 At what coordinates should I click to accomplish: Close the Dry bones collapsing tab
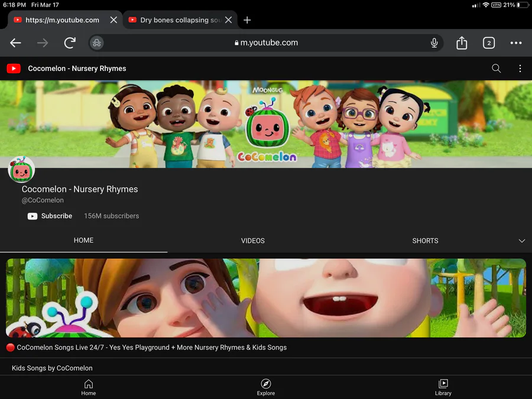[x=229, y=20]
